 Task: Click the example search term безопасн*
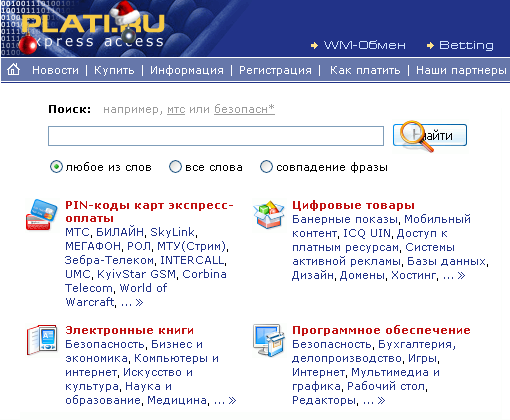click(244, 109)
